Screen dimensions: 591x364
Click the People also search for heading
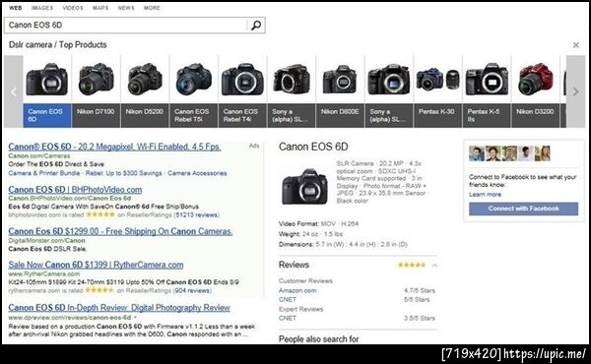click(319, 339)
